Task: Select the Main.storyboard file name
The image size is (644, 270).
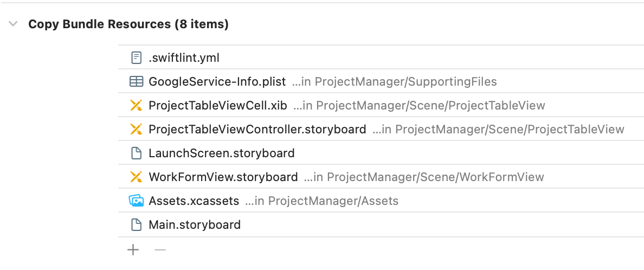Action: 194,225
